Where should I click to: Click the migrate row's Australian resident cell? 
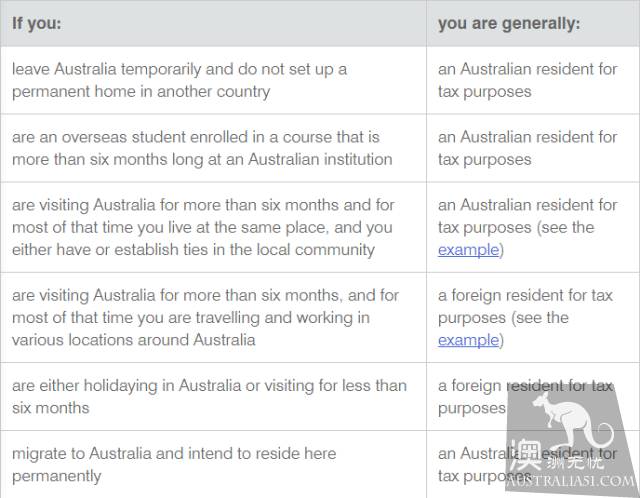tap(527, 465)
